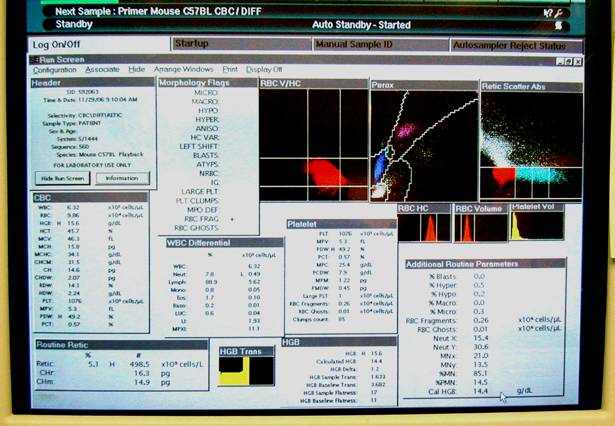Viewport: 615px width, 426px height.
Task: Open the Associate menu
Action: (x=102, y=70)
